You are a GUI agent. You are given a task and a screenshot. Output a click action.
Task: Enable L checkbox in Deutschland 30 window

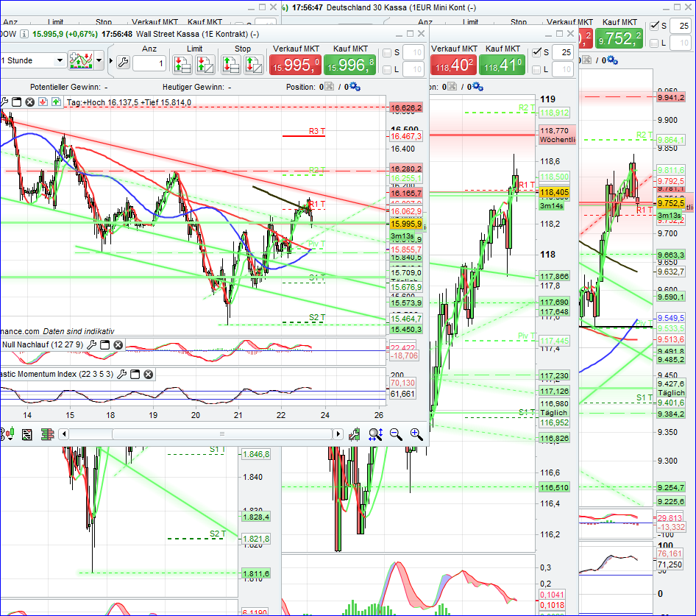(654, 43)
